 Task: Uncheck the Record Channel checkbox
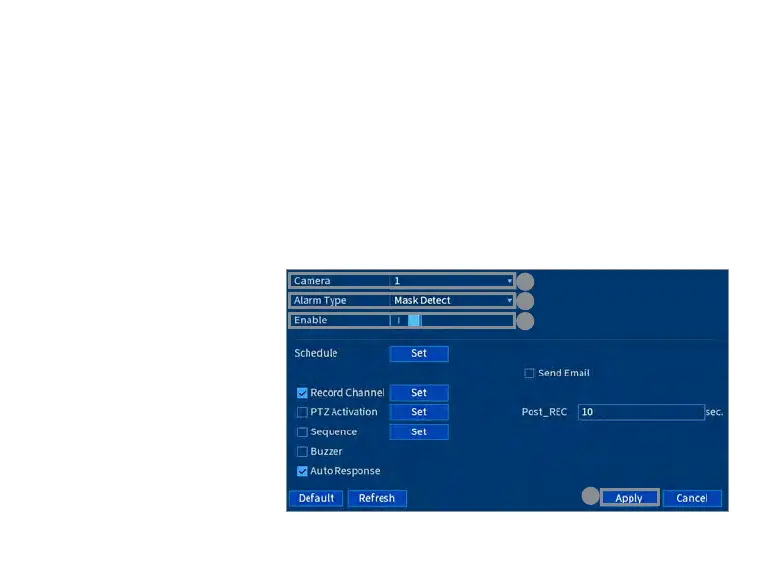coord(302,393)
